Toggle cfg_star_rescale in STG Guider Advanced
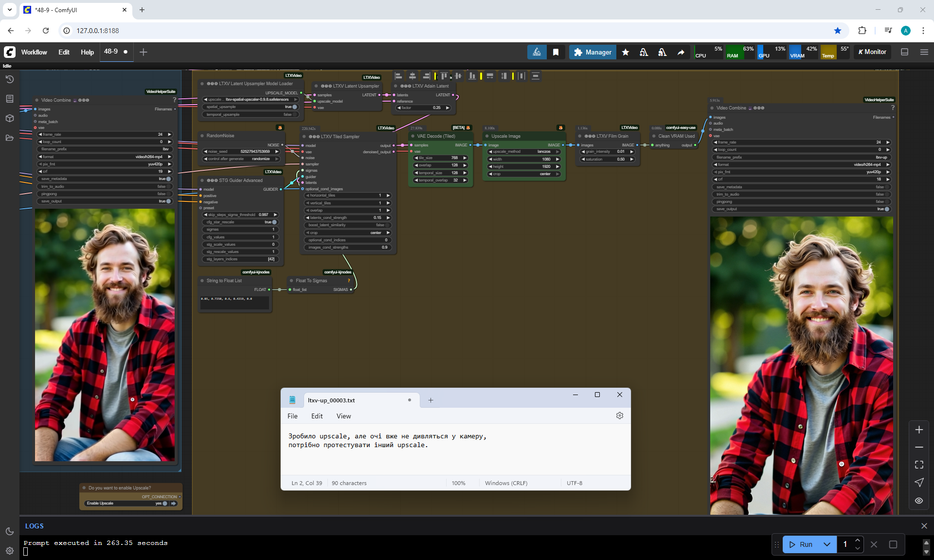Viewport: 934px width, 560px height. point(274,222)
